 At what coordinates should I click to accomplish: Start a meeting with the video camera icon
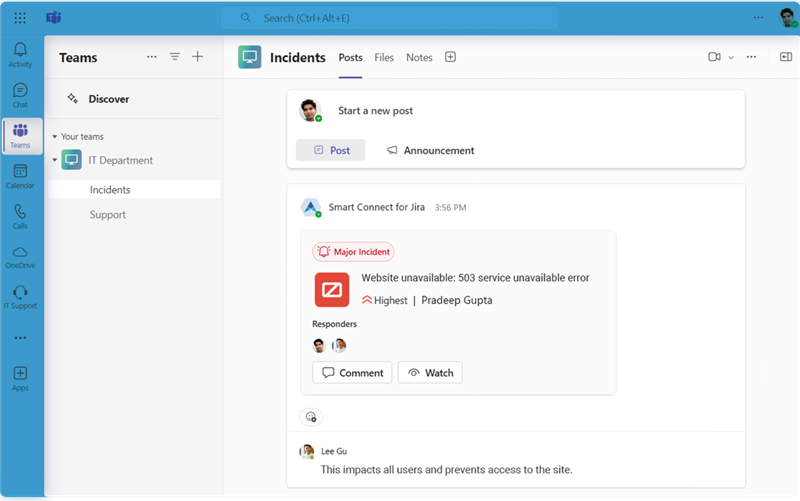tap(714, 57)
